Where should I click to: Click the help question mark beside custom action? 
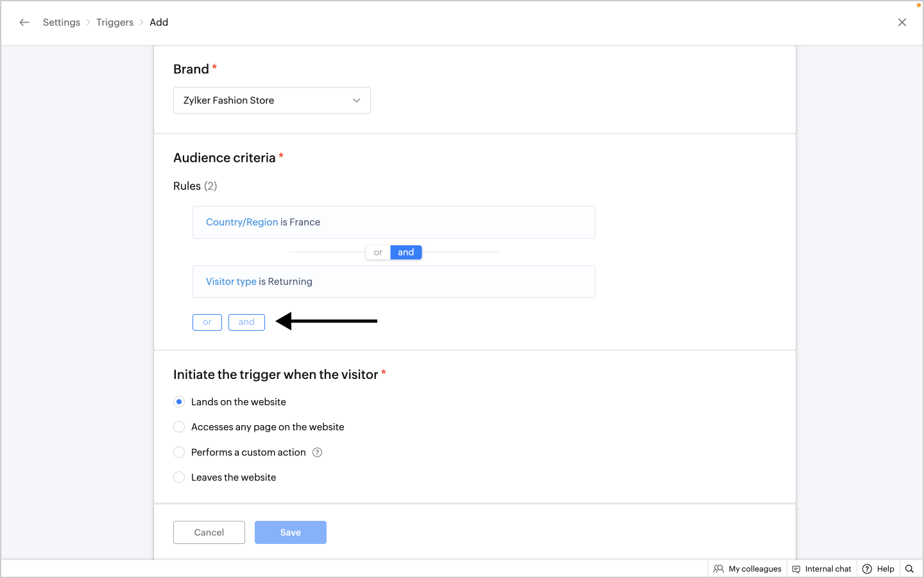[317, 453]
